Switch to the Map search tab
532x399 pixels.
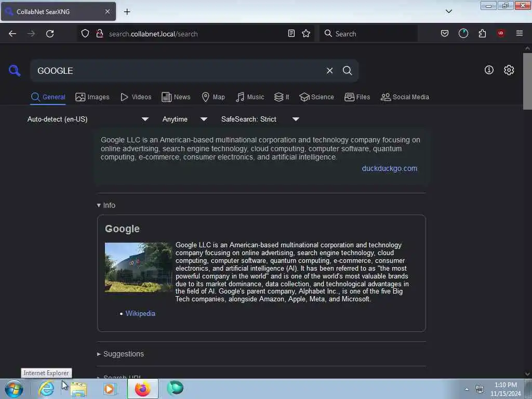click(213, 97)
